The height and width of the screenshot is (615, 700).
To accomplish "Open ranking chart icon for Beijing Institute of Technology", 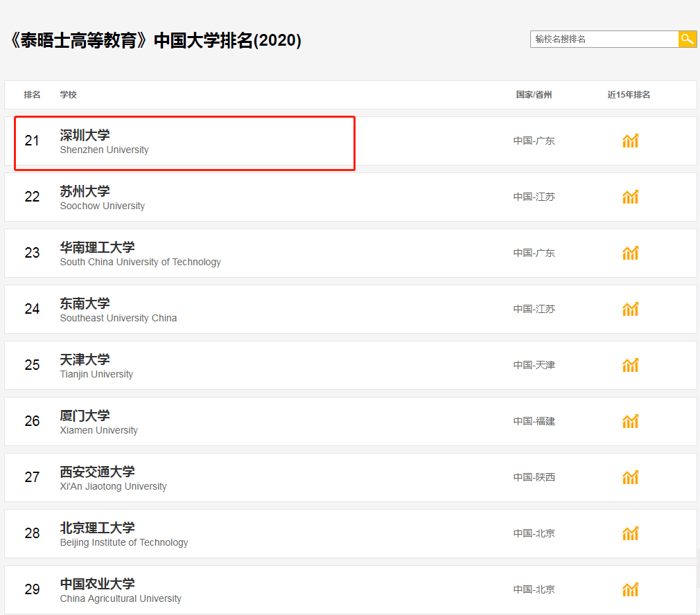I will [x=631, y=533].
